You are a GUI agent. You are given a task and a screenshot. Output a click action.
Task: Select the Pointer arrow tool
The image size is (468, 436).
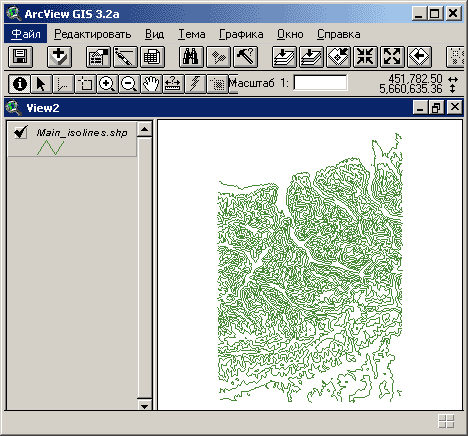click(x=41, y=84)
